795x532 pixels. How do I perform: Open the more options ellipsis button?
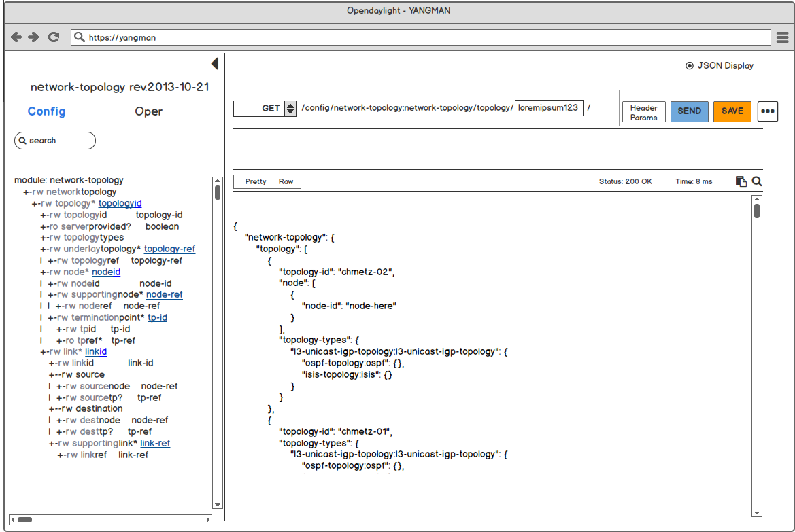[768, 111]
